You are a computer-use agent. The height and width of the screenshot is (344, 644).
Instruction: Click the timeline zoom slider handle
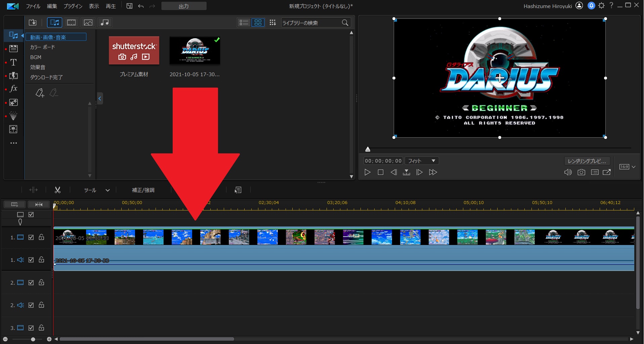pos(33,339)
